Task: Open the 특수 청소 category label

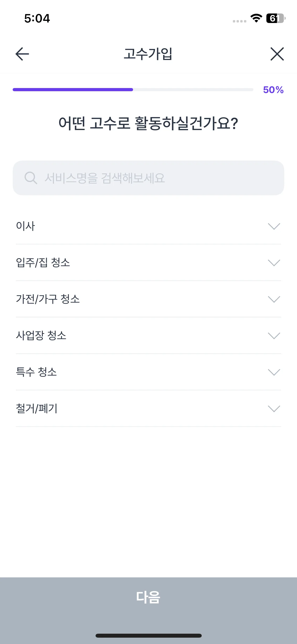Action: click(36, 372)
